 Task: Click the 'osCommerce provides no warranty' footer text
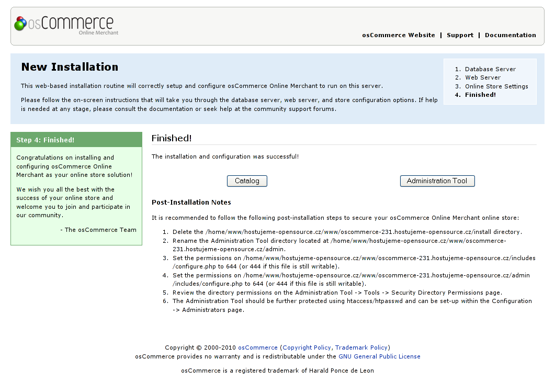(x=235, y=356)
